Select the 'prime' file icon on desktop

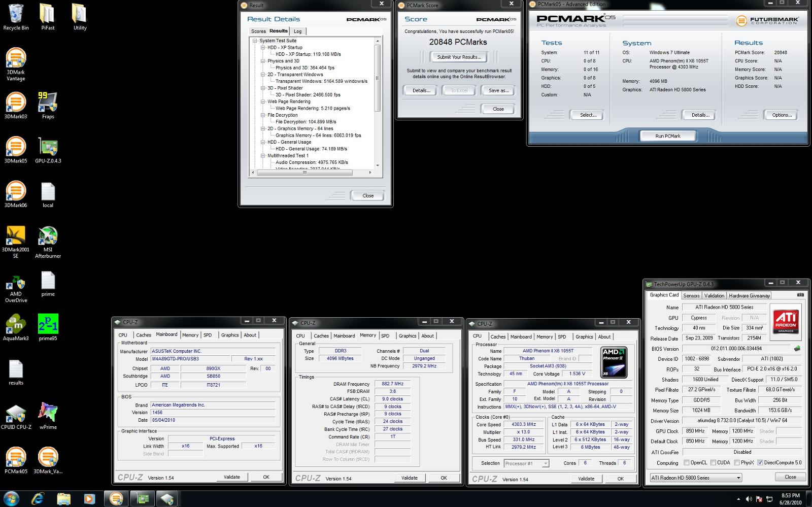point(48,283)
